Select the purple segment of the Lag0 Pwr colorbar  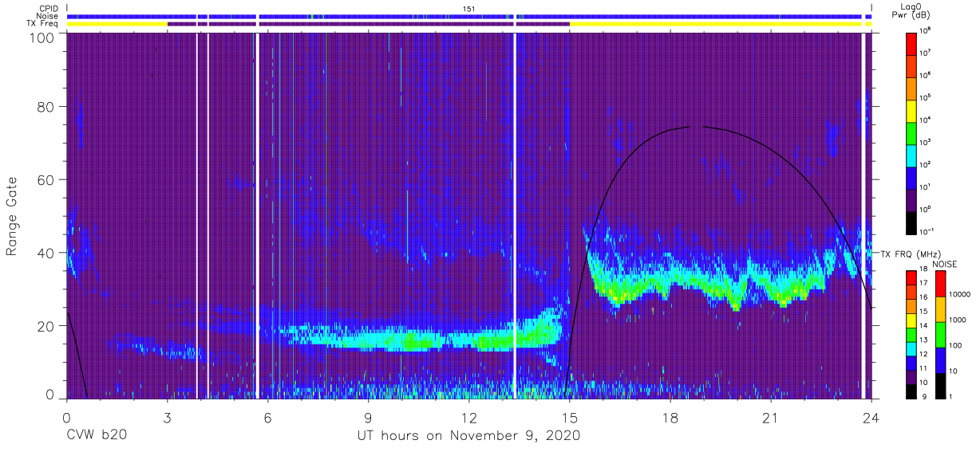[x=911, y=201]
